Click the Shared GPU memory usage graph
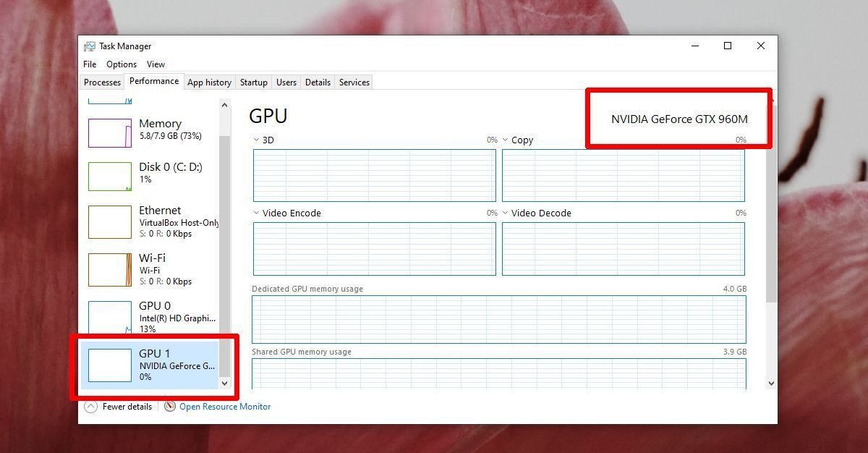Screen dimensions: 868x453 click(499, 373)
